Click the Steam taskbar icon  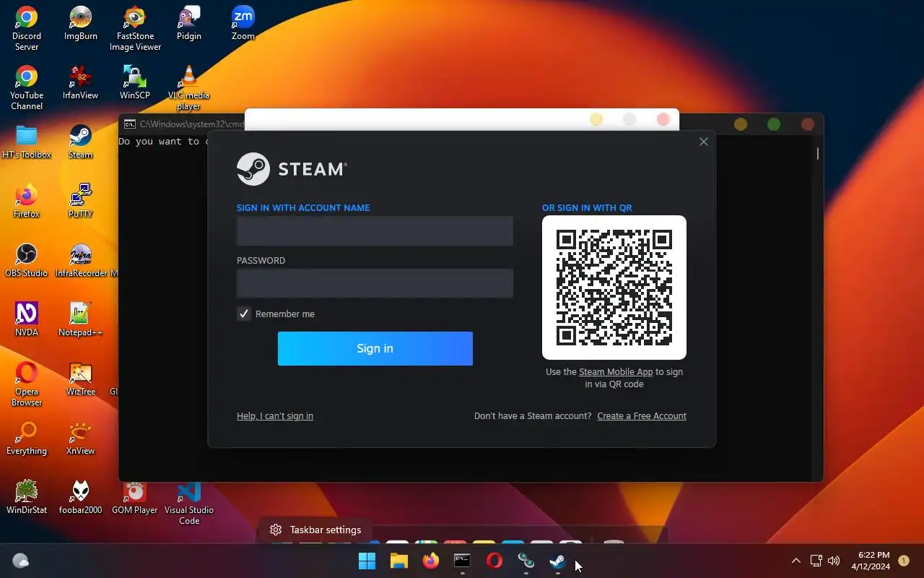(558, 561)
